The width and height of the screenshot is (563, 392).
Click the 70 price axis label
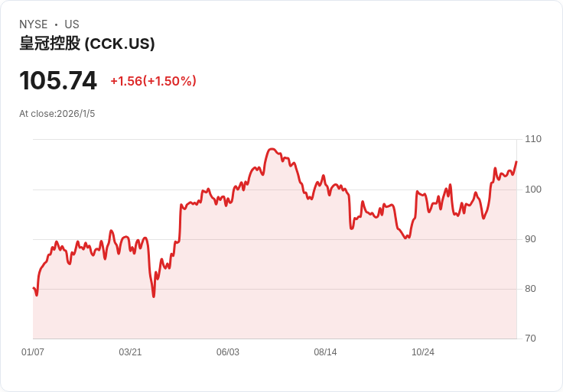point(530,339)
